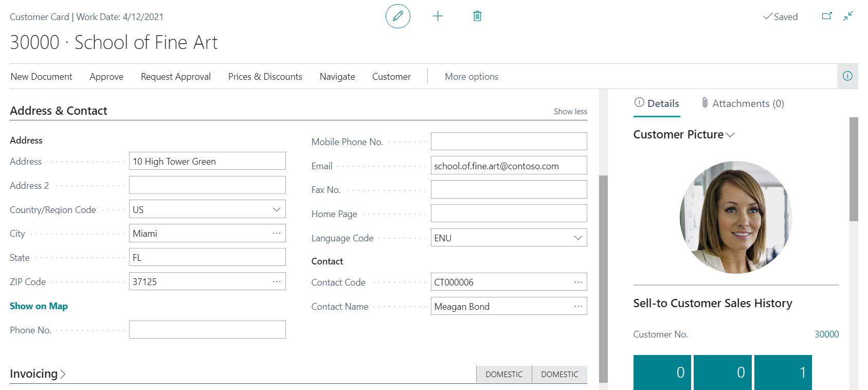Click the plus New record icon
The width and height of the screenshot is (868, 390).
438,16
